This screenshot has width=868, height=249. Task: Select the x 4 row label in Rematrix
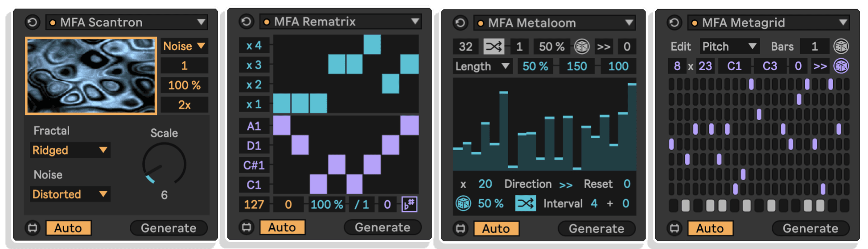[254, 45]
